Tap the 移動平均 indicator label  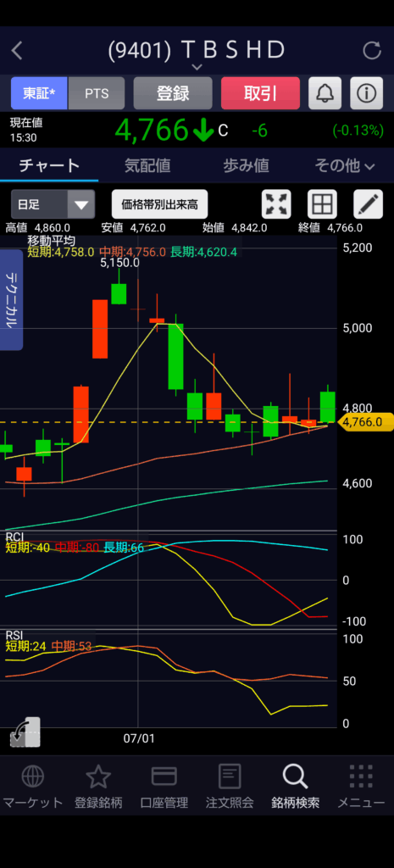tap(52, 240)
